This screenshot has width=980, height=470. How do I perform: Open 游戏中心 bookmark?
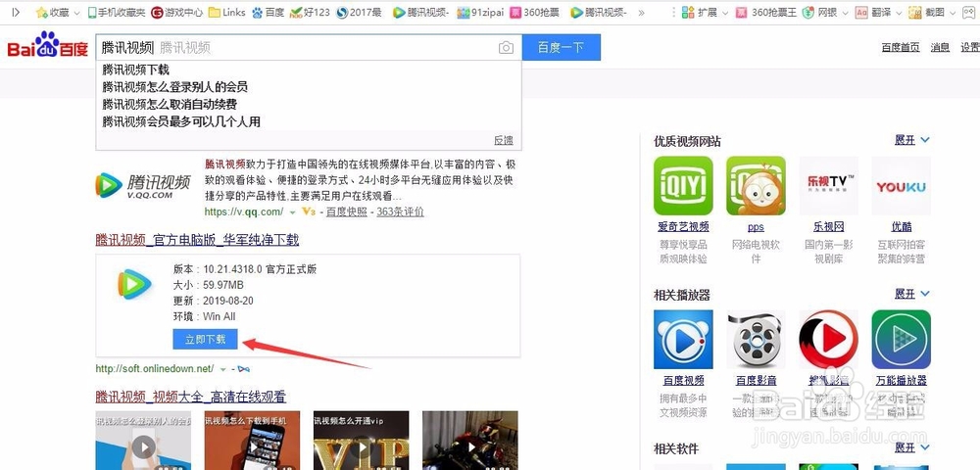click(x=176, y=12)
